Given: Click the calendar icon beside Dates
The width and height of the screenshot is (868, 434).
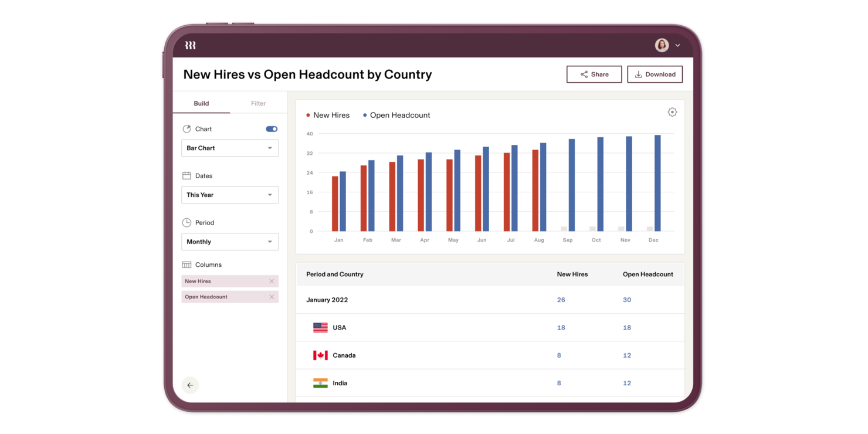Looking at the screenshot, I should click(187, 175).
